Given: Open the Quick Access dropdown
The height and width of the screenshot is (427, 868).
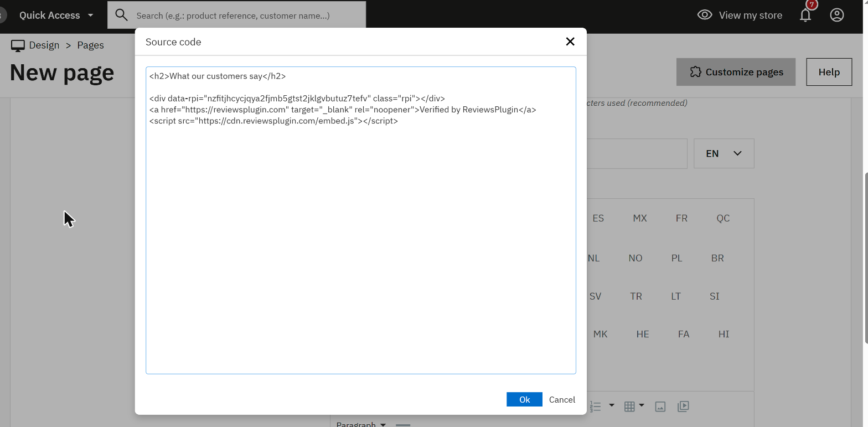Looking at the screenshot, I should (x=56, y=16).
